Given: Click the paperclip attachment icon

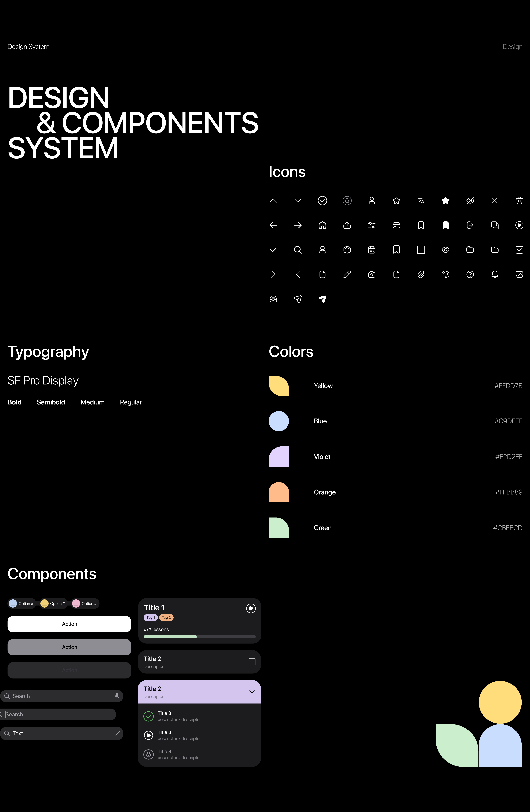Looking at the screenshot, I should coord(421,274).
